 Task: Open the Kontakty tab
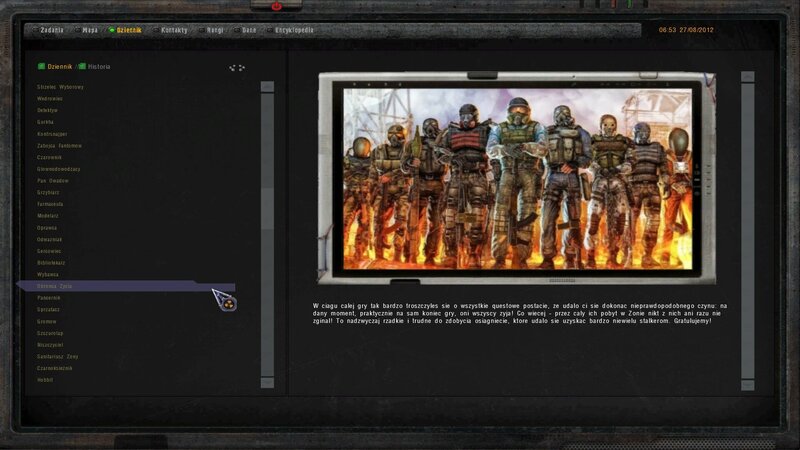coord(172,30)
